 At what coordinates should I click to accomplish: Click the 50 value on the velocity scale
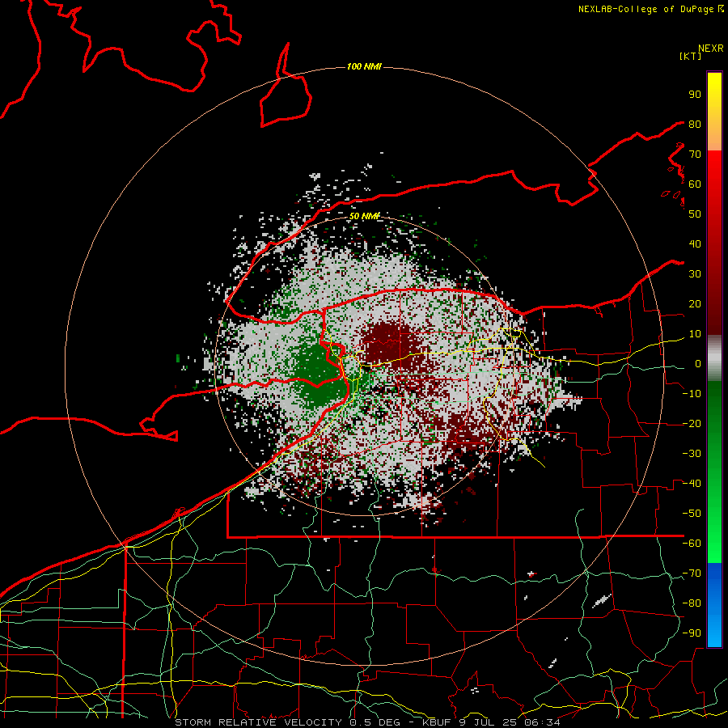(x=695, y=214)
